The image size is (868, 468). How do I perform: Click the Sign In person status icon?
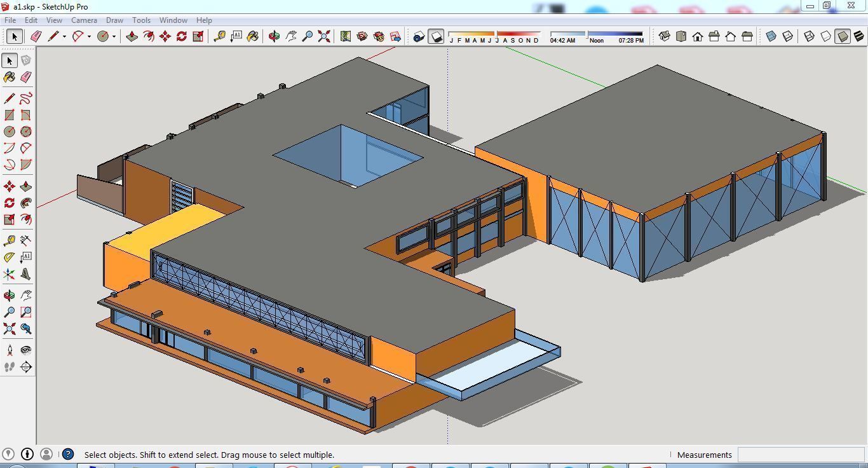point(46,454)
